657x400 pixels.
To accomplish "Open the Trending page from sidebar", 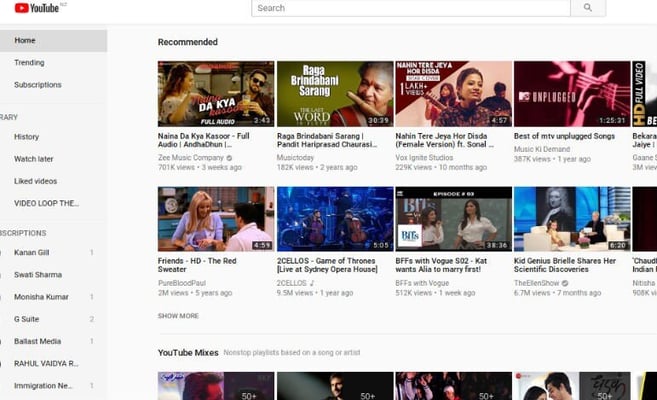I will [x=29, y=63].
